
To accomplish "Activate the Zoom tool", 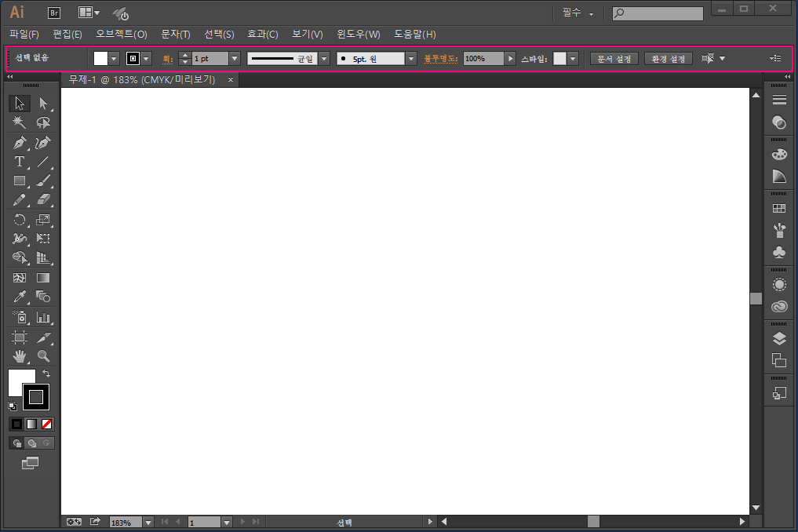I will pos(43,356).
